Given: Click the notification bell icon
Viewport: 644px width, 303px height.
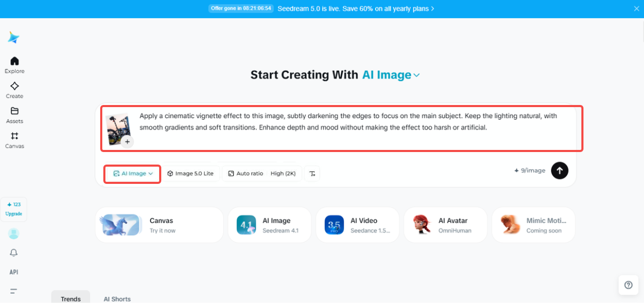Looking at the screenshot, I should (x=14, y=253).
